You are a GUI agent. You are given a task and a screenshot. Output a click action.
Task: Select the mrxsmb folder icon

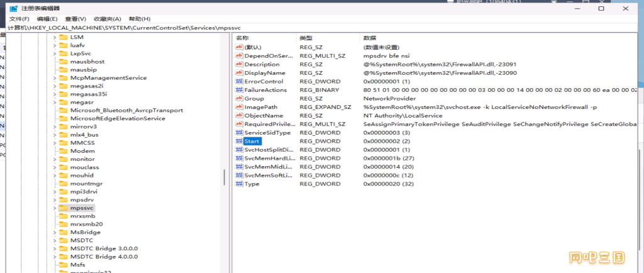pyautogui.click(x=63, y=216)
